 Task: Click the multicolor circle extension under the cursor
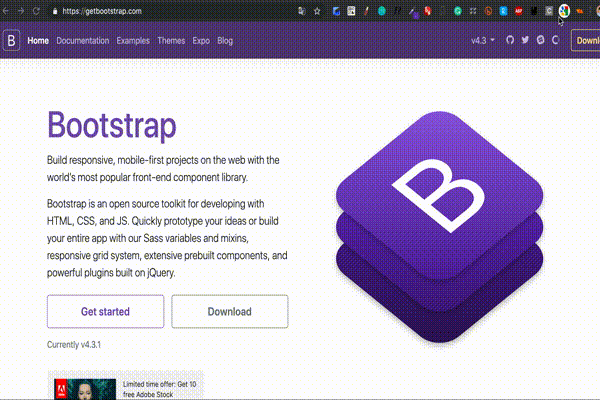[564, 11]
